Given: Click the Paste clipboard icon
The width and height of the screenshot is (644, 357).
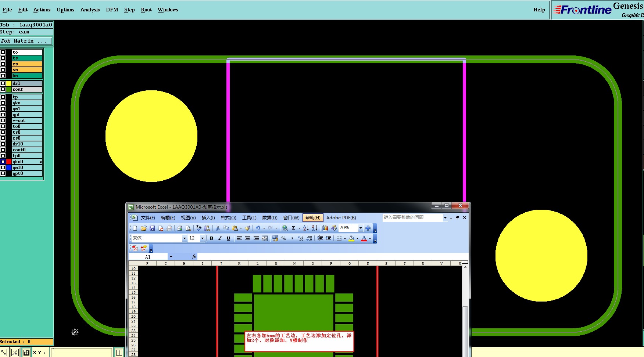Looking at the screenshot, I should [235, 228].
